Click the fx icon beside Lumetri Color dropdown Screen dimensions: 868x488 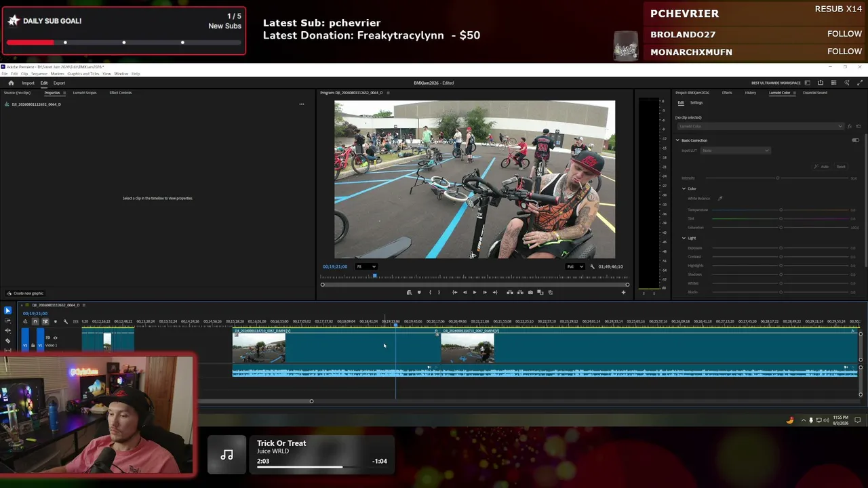pyautogui.click(x=849, y=126)
